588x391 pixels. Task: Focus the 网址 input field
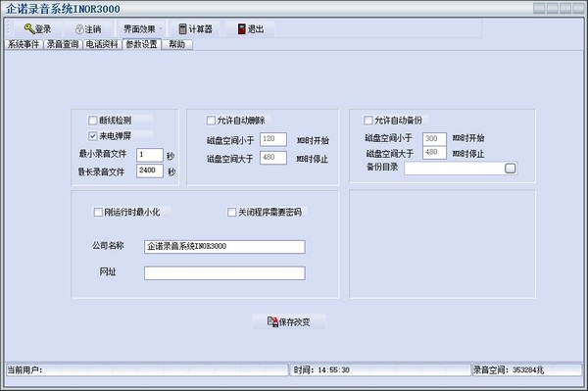coord(224,273)
